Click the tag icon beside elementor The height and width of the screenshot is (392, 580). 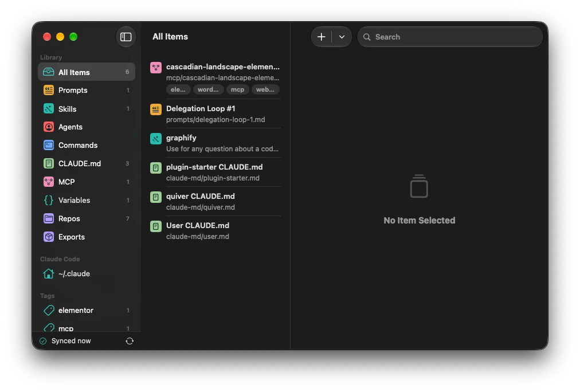pos(49,310)
